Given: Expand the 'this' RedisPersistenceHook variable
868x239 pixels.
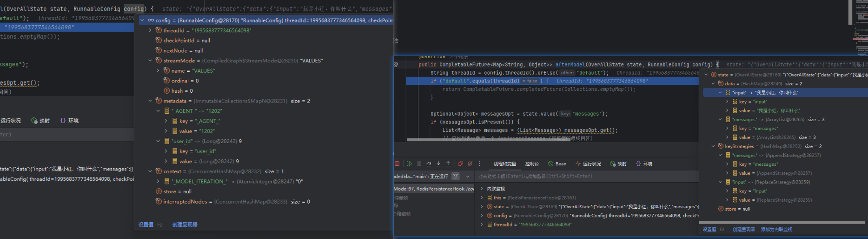Looking at the screenshot, I should coord(482,198).
